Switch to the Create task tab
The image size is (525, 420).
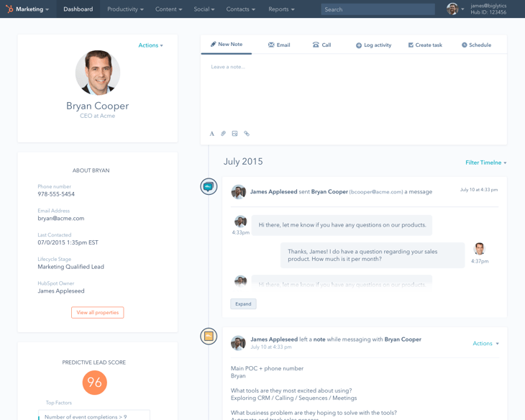(x=425, y=45)
